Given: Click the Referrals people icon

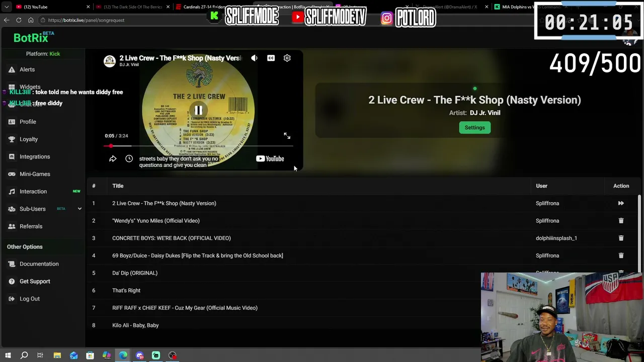Looking at the screenshot, I should [12, 226].
